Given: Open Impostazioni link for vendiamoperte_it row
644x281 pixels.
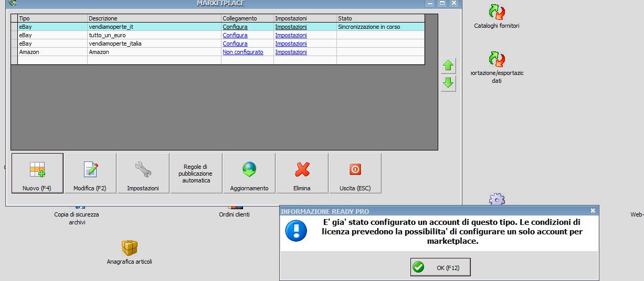Looking at the screenshot, I should pyautogui.click(x=291, y=27).
